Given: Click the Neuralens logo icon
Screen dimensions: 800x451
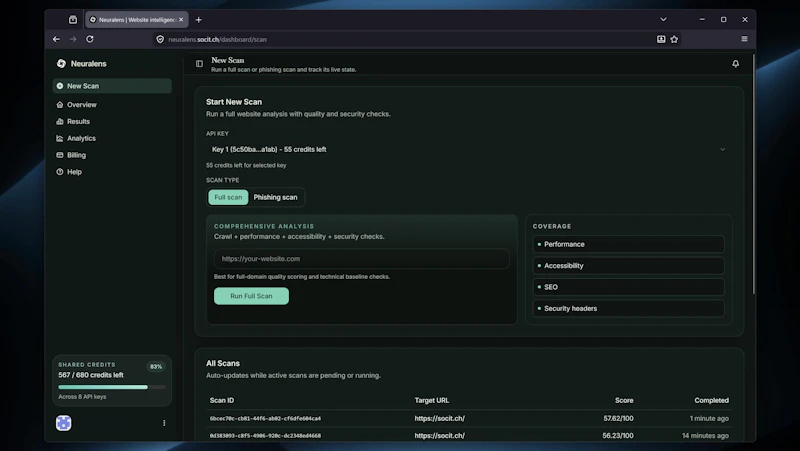Looking at the screenshot, I should (x=61, y=63).
